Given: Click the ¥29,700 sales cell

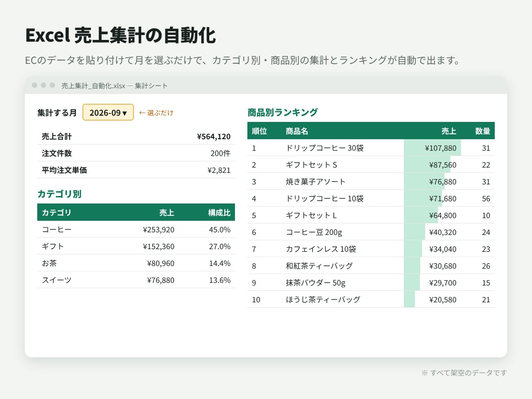Looking at the screenshot, I should click(433, 282).
